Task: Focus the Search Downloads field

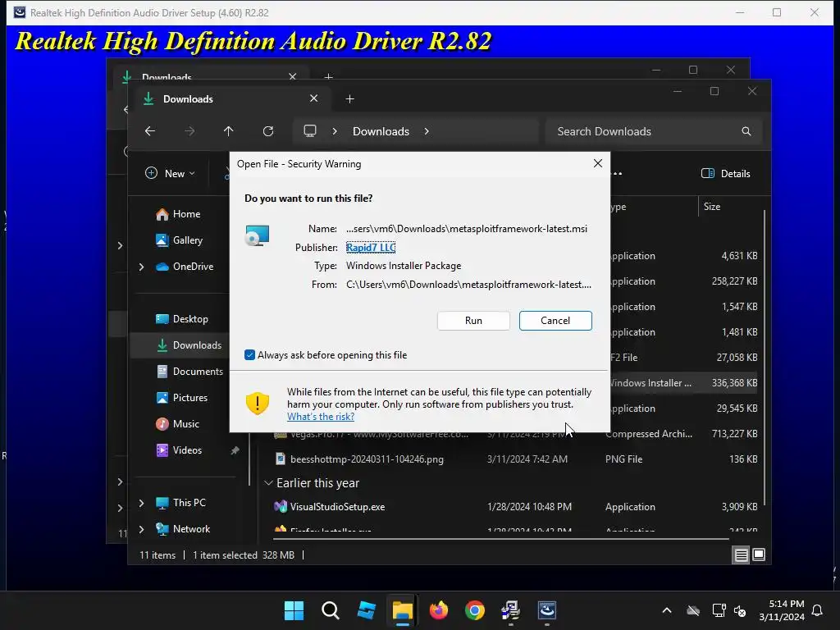Action: point(643,131)
